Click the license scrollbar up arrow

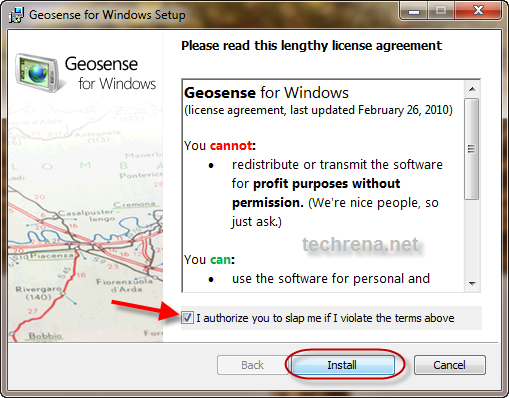point(472,89)
